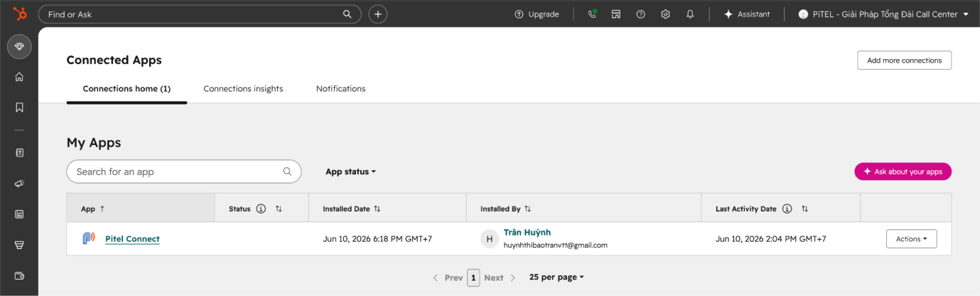Image resolution: width=980 pixels, height=296 pixels.
Task: Open the Pitel Connect link
Action: 132,239
